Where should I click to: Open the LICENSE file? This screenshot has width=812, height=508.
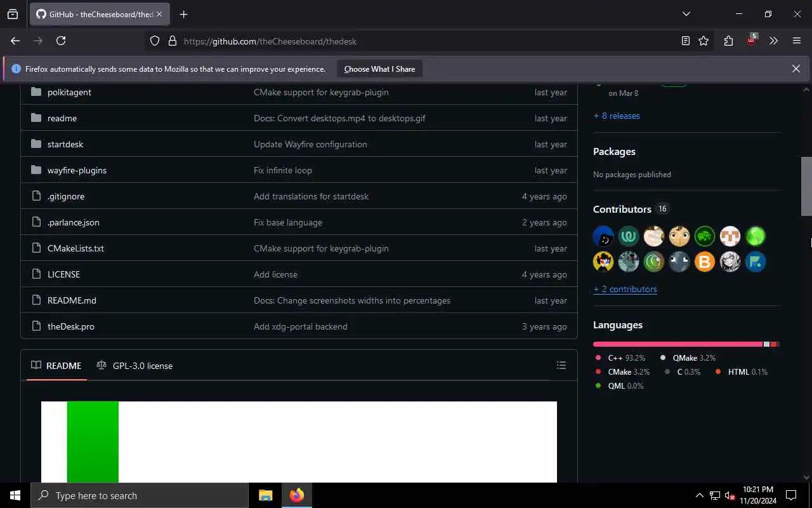click(63, 274)
